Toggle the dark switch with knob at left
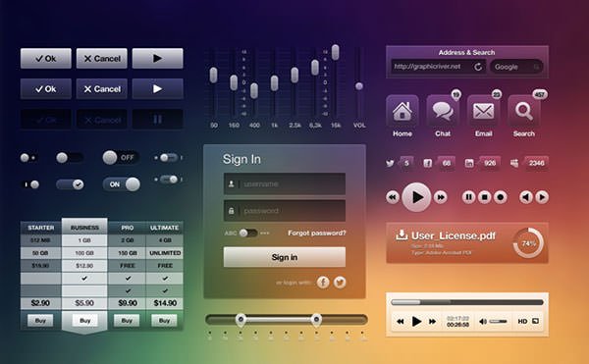The image size is (589, 364). coord(70,158)
